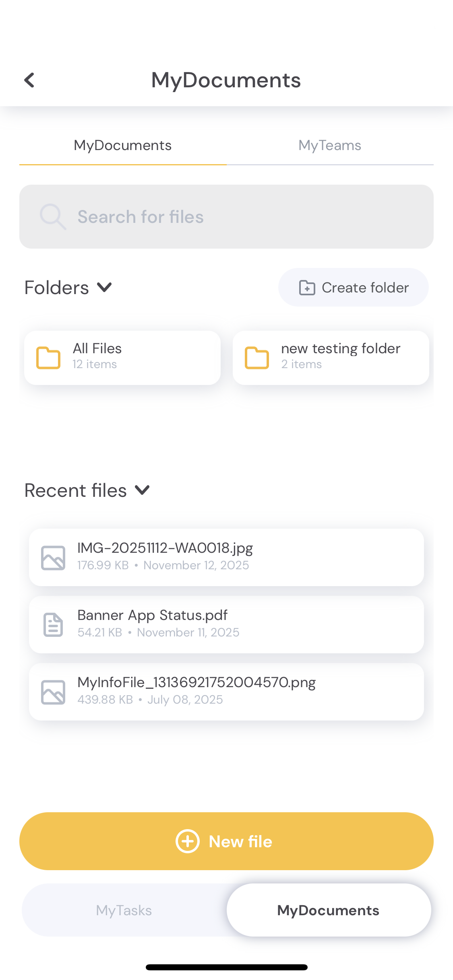The height and width of the screenshot is (980, 453).
Task: Tap the back arrow icon
Action: point(29,80)
